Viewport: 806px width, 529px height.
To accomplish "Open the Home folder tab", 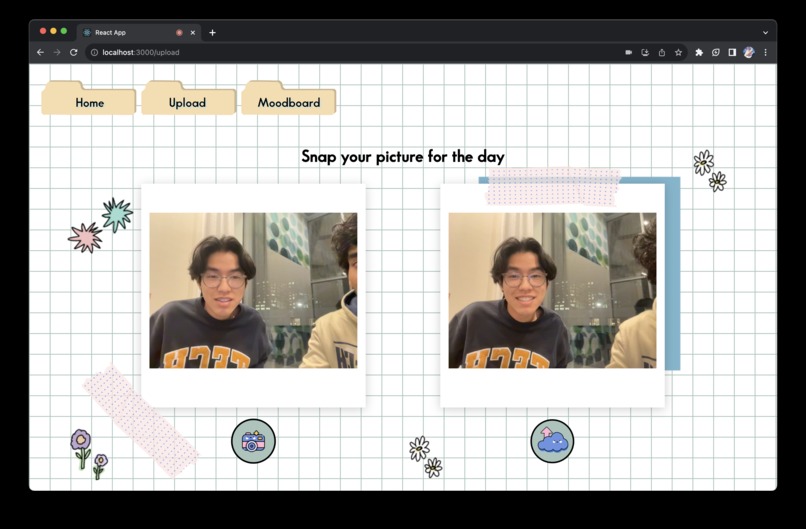I will click(89, 98).
